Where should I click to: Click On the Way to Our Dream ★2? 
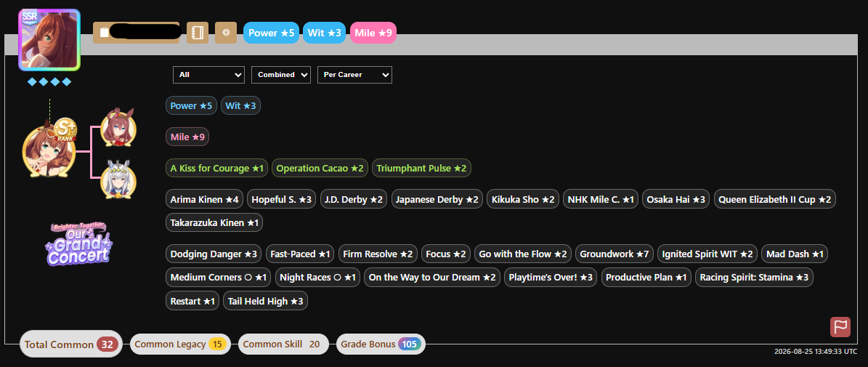pos(432,278)
